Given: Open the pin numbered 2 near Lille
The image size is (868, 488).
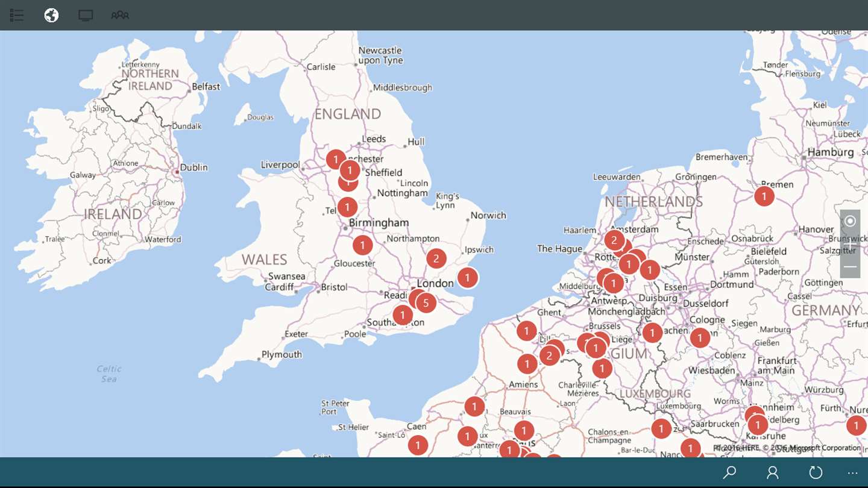Looking at the screenshot, I should coord(549,355).
